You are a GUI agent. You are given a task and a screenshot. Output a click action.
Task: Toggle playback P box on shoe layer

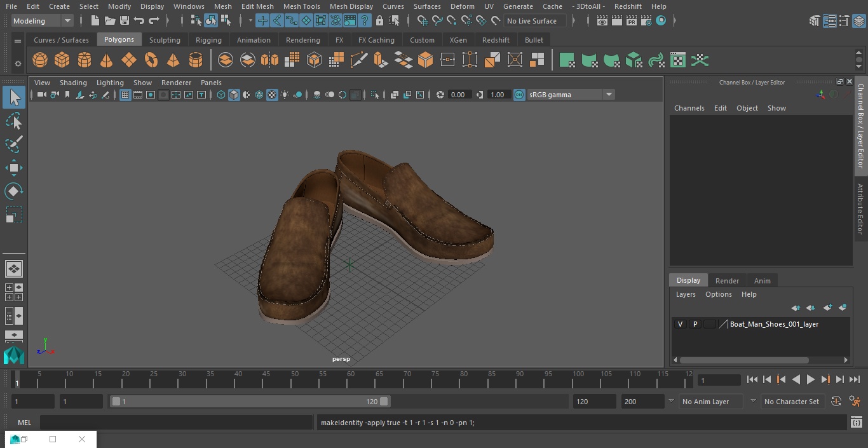[x=695, y=324]
